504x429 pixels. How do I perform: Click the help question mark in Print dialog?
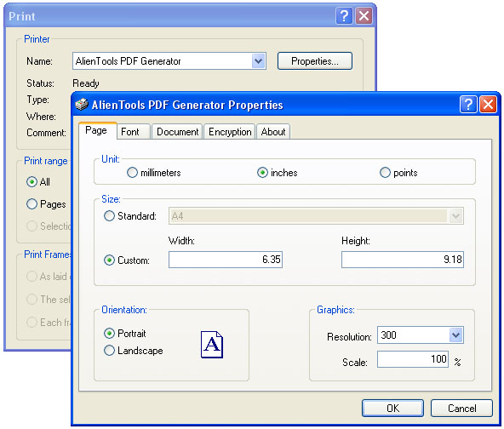click(x=344, y=15)
